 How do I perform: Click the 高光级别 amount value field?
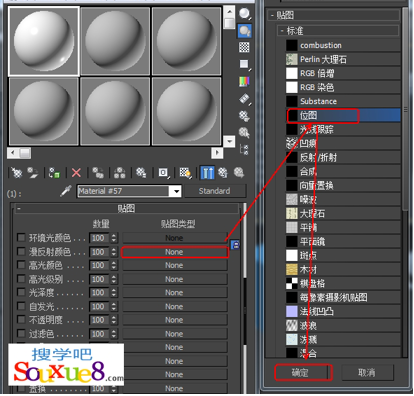[x=99, y=279]
